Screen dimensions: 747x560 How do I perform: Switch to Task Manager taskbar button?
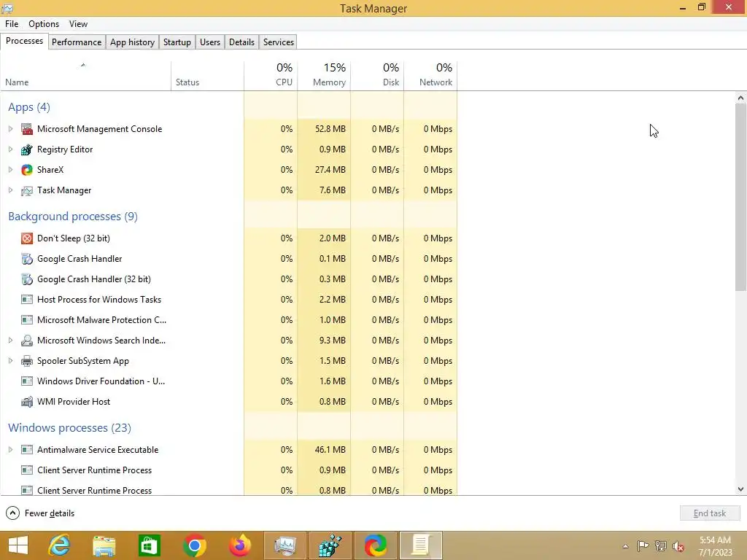click(x=285, y=545)
